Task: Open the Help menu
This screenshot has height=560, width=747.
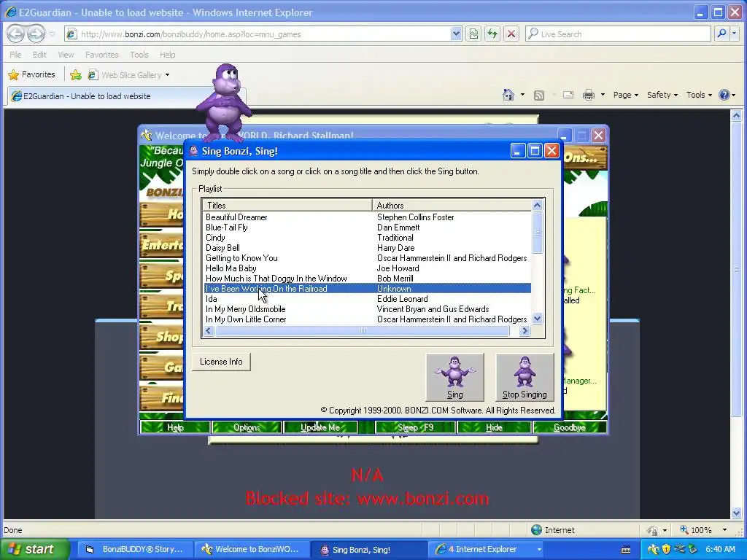Action: (x=167, y=55)
